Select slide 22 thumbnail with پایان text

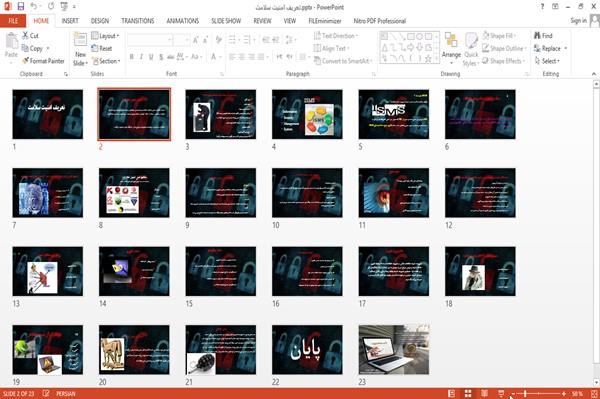pyautogui.click(x=307, y=350)
